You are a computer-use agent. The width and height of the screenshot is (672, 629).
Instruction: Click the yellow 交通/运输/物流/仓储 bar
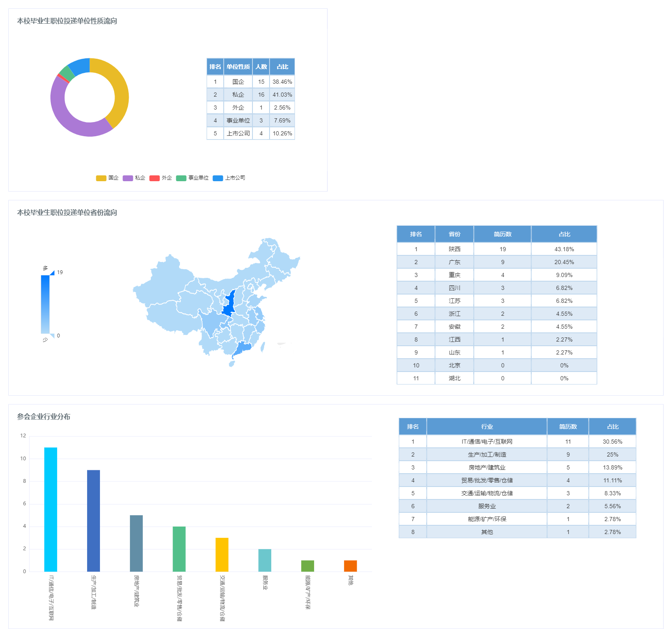pos(222,554)
